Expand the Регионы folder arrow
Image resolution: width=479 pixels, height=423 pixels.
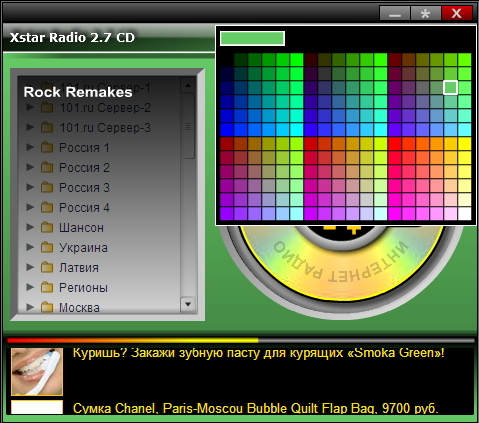pyautogui.click(x=30, y=287)
